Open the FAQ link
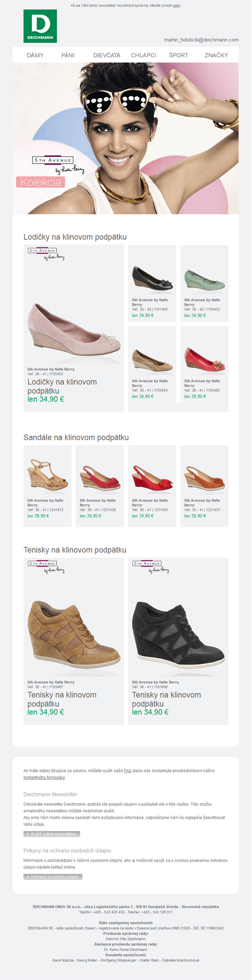Viewport: 252px width, 980px height. point(128,771)
